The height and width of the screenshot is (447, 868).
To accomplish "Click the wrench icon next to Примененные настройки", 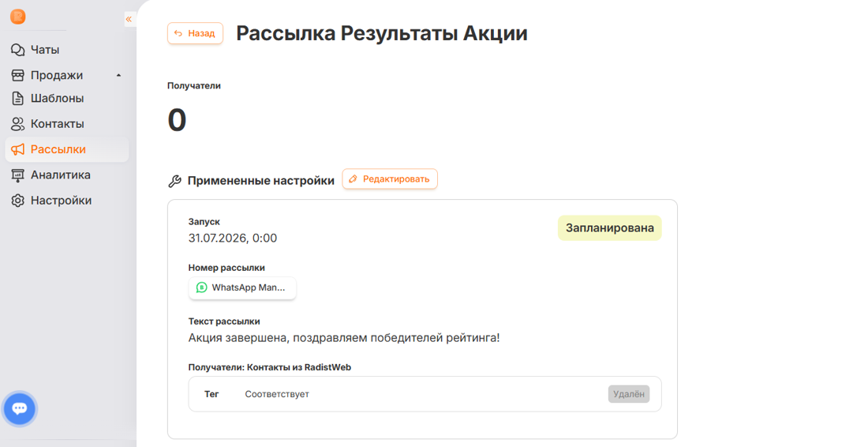I will [175, 181].
